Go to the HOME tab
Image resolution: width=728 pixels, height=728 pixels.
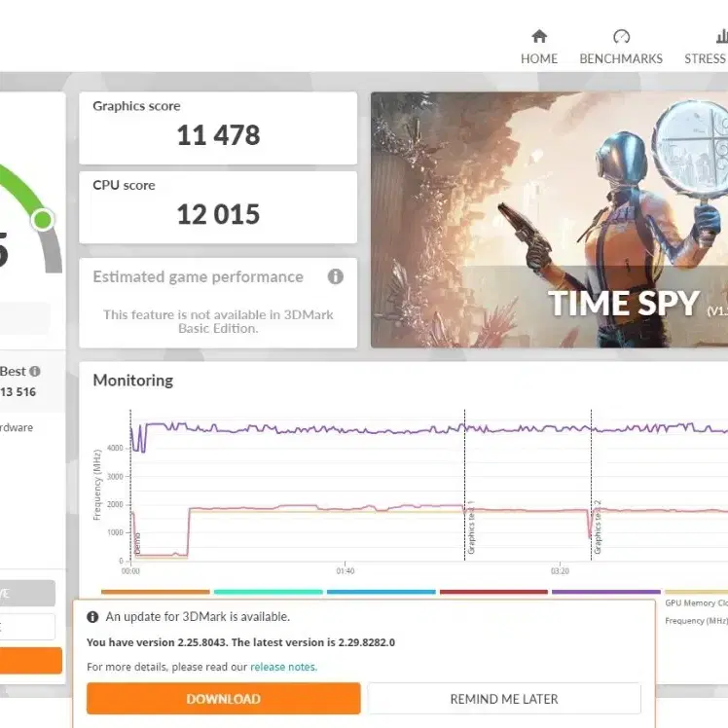pyautogui.click(x=539, y=48)
